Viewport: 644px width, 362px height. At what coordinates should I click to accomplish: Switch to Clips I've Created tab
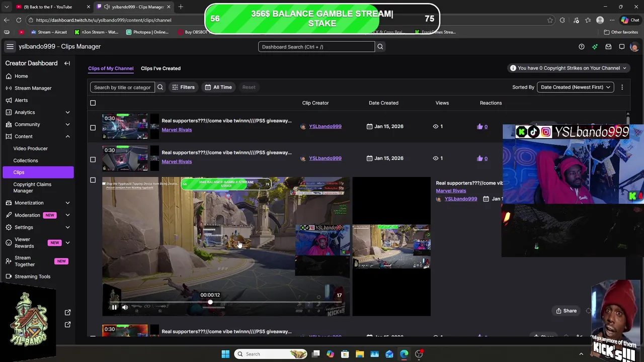point(160,68)
